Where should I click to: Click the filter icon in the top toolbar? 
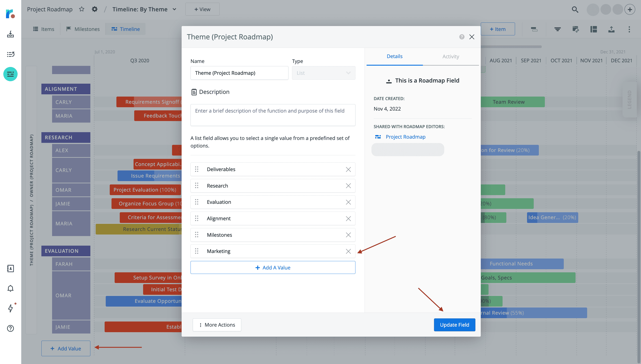pos(557,29)
